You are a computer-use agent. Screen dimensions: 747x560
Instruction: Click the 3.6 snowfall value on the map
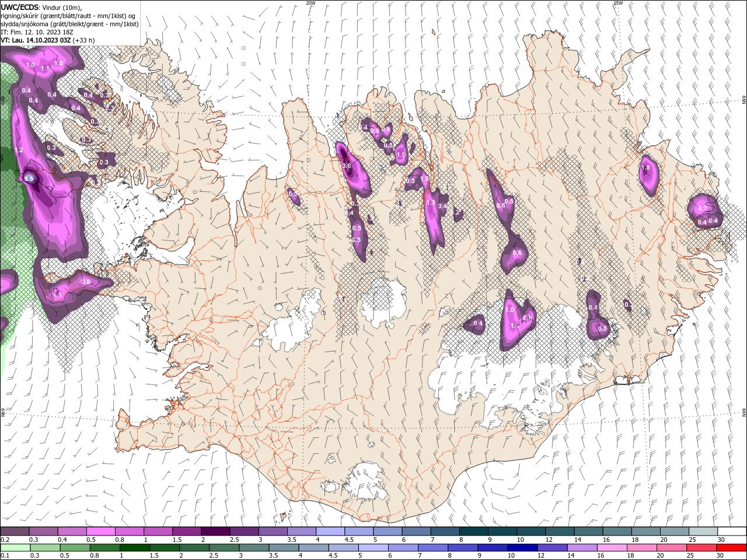point(347,166)
